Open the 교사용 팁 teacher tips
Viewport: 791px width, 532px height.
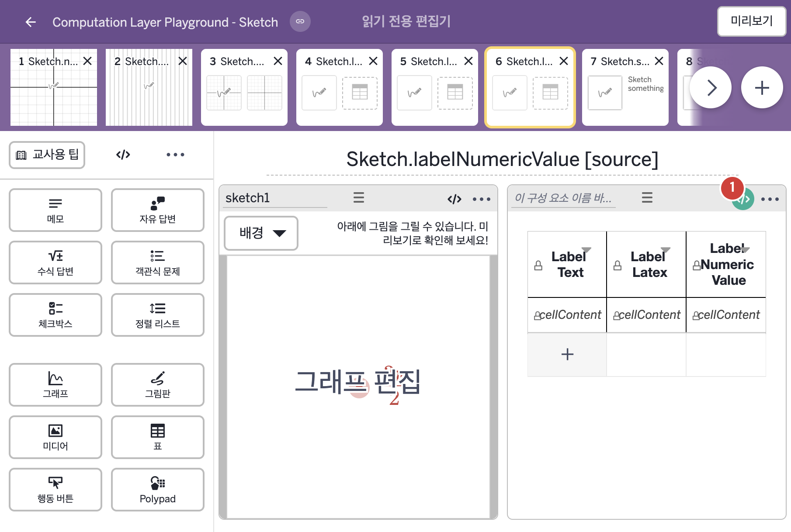point(47,155)
